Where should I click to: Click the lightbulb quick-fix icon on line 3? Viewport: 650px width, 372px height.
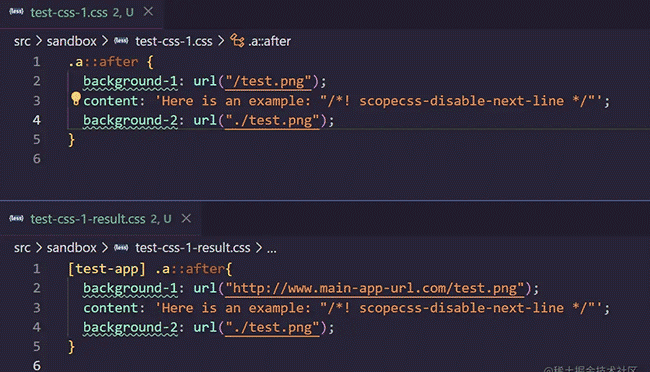(x=75, y=99)
